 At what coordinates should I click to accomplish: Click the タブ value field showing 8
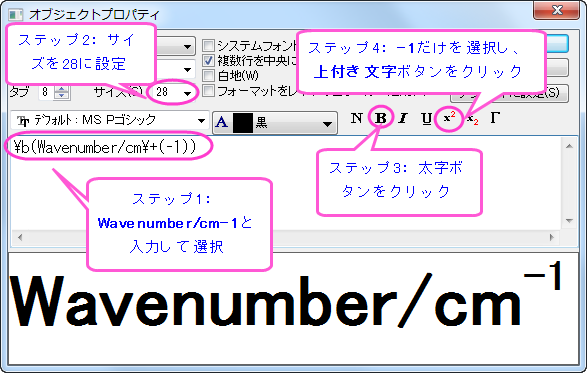coord(46,92)
